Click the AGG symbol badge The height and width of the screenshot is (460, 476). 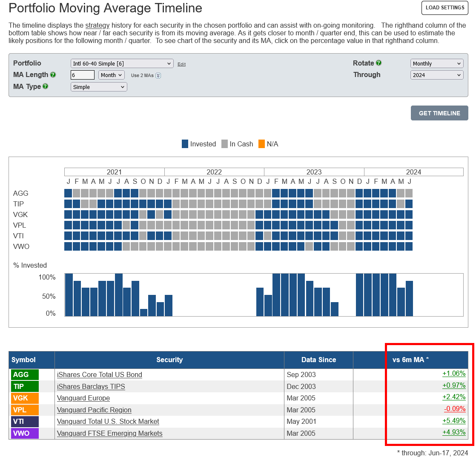[x=25, y=374]
